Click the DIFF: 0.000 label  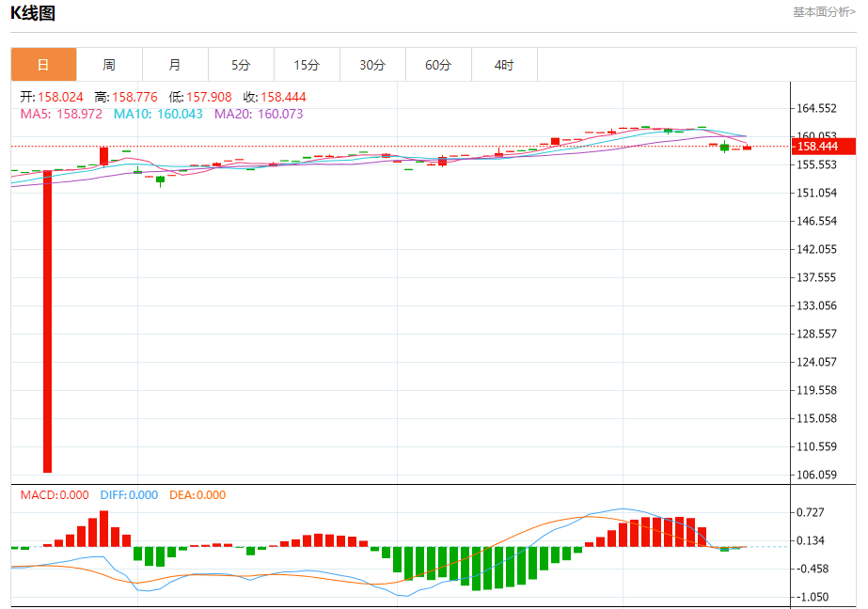coord(128,495)
